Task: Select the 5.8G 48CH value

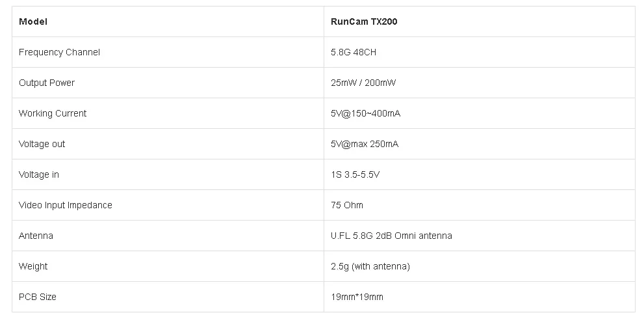Action: tap(354, 52)
